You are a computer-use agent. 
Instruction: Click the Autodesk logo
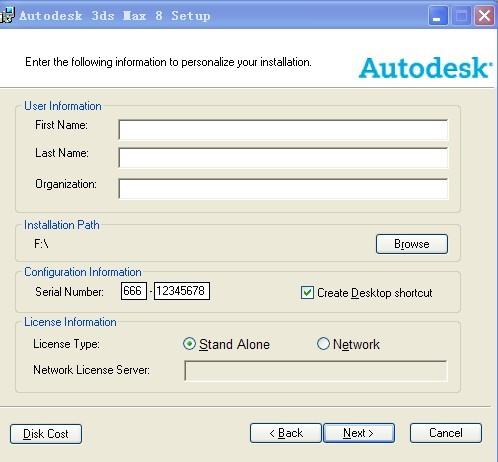(425, 68)
